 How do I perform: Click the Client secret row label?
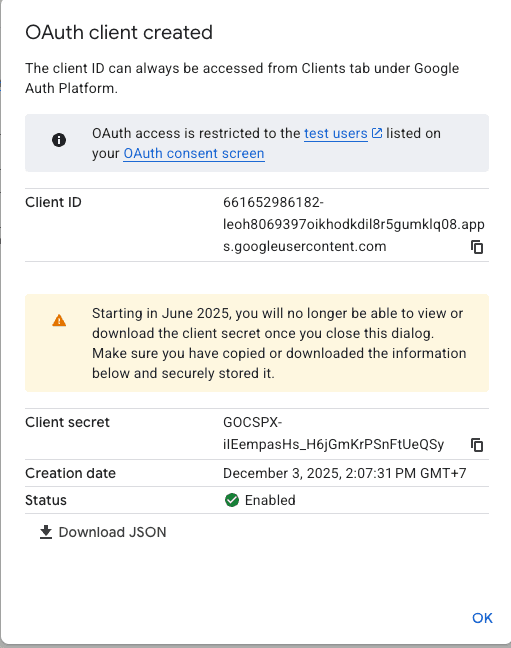(x=67, y=422)
